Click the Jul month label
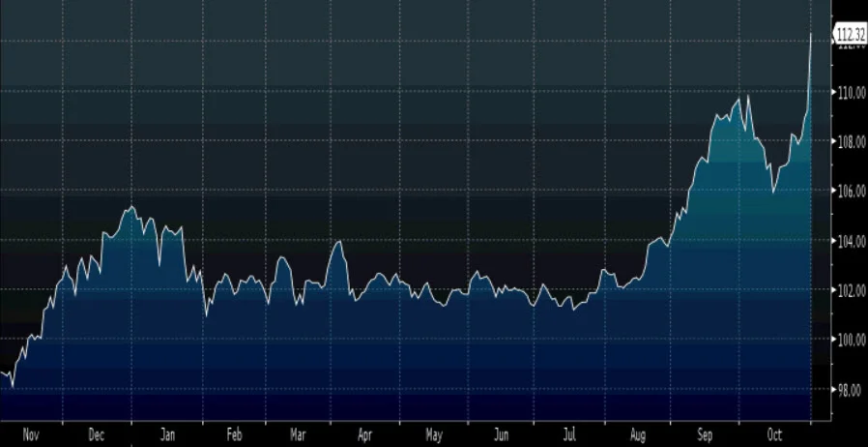The width and height of the screenshot is (868, 447). coord(569,435)
